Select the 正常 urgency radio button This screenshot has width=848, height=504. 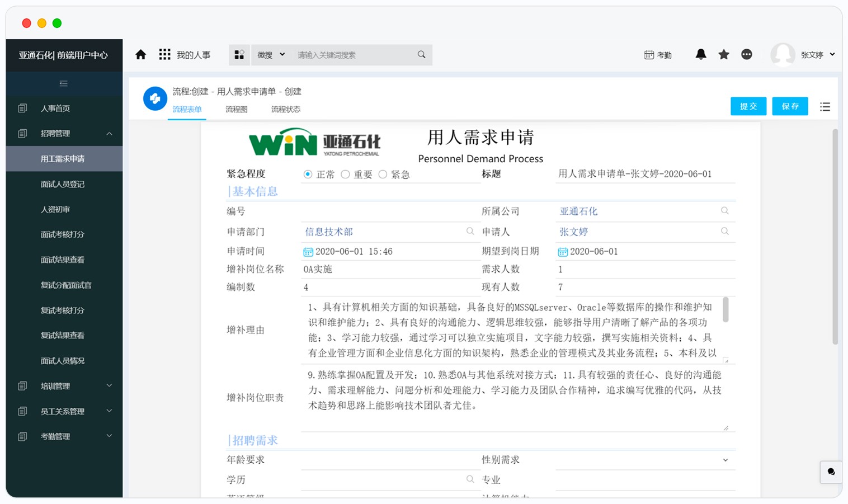[x=308, y=175]
